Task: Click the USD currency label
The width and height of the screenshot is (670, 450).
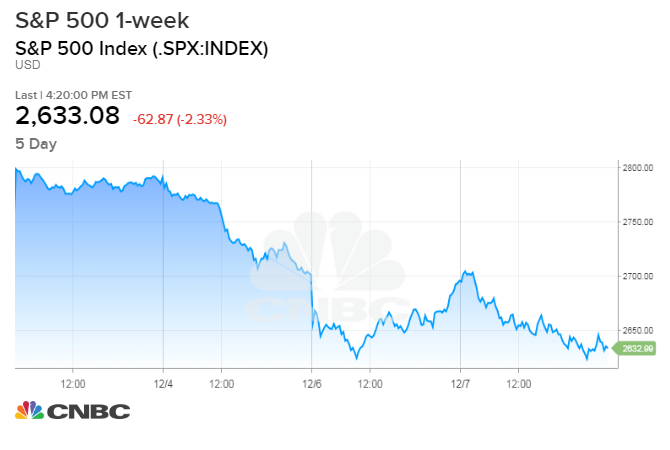Action: pos(27,66)
